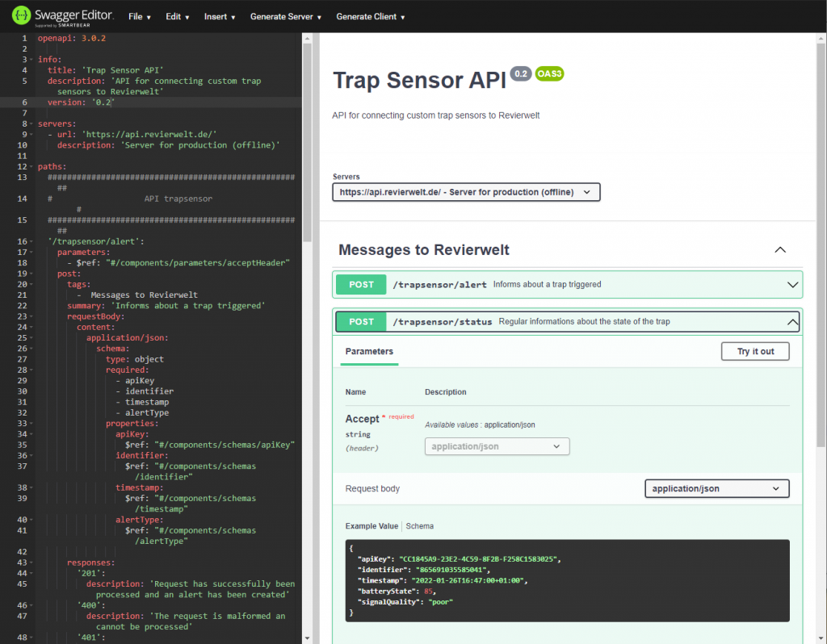Click the '$ref acceptHeader' code line
827x644 pixels.
[x=178, y=263]
